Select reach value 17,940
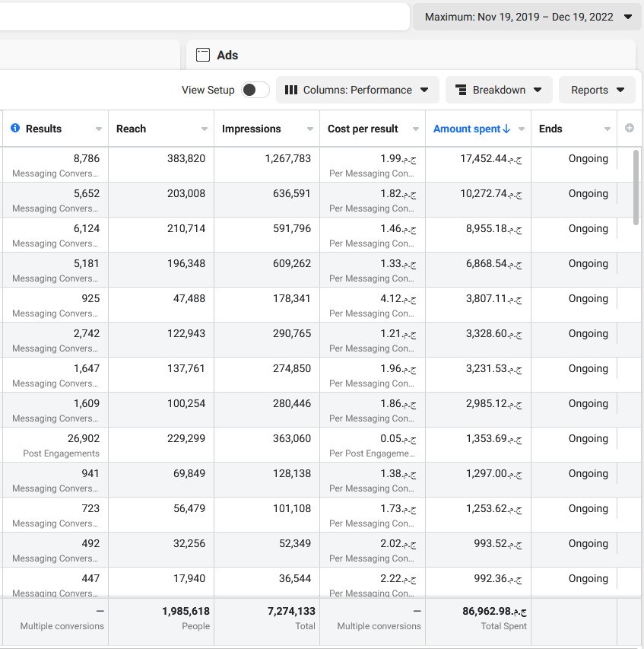Image resolution: width=644 pixels, height=649 pixels. coord(189,578)
